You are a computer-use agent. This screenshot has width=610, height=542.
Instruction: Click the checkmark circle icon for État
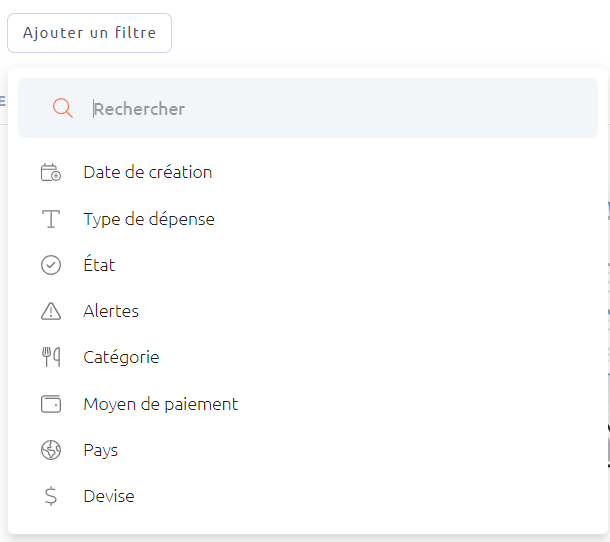(51, 265)
